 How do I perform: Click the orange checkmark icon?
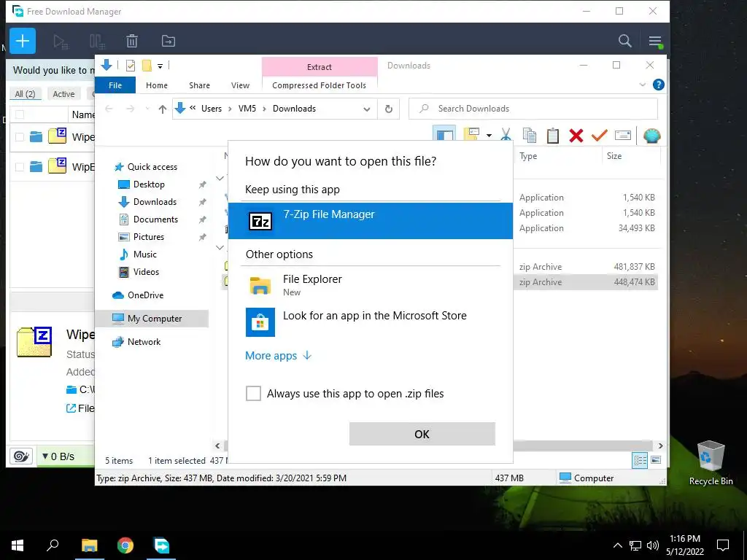tap(599, 135)
